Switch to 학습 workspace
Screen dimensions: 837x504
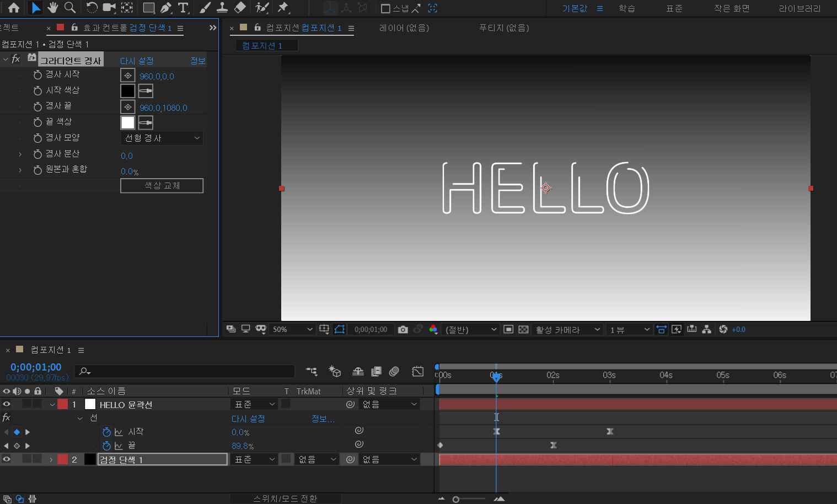coord(626,8)
